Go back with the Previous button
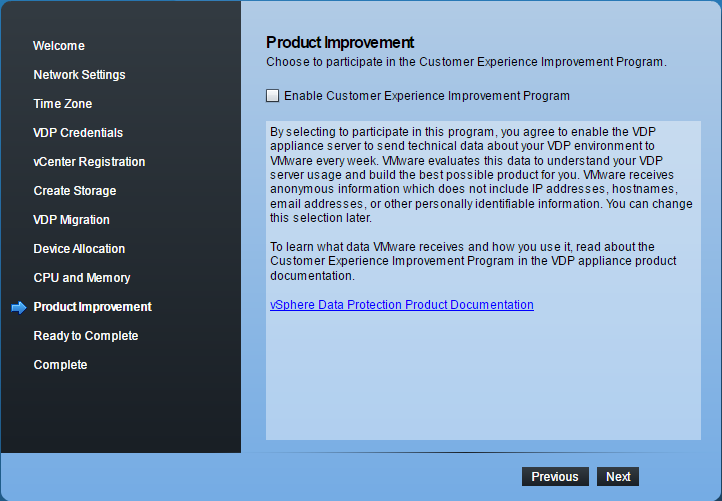Viewport: 722px width, 501px height. coord(554,477)
